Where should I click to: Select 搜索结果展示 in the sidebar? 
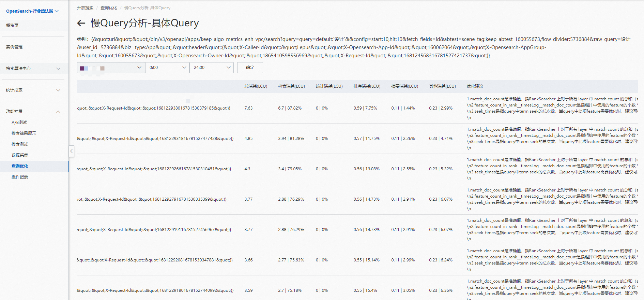coord(24,133)
